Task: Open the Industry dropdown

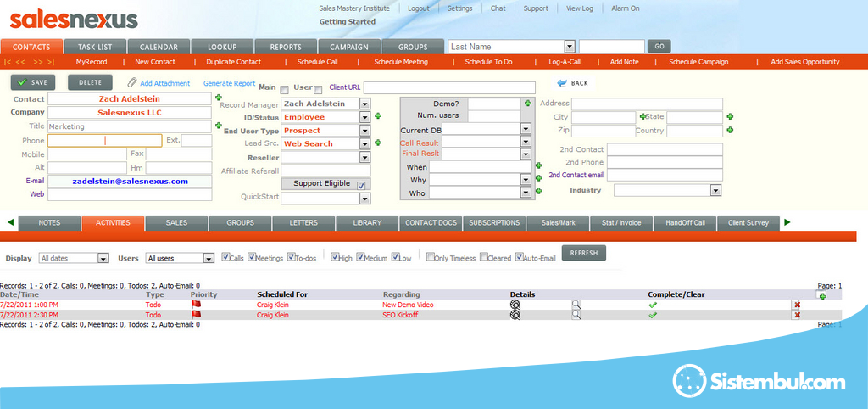Action: click(715, 190)
